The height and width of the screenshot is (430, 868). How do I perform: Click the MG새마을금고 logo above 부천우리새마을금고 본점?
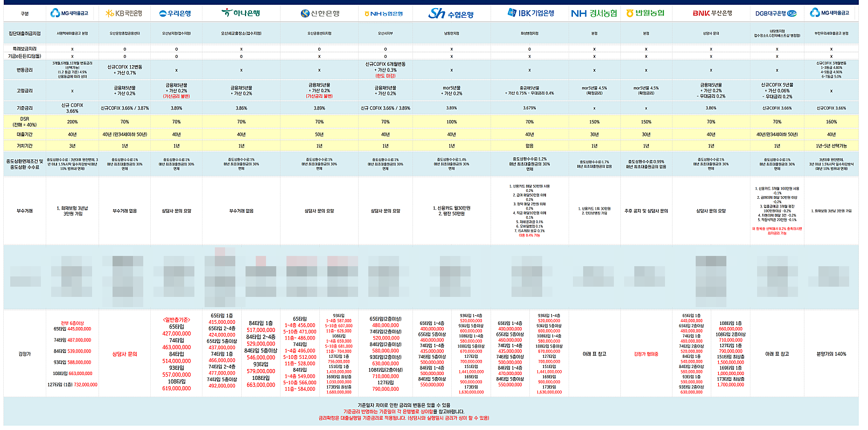(x=830, y=12)
